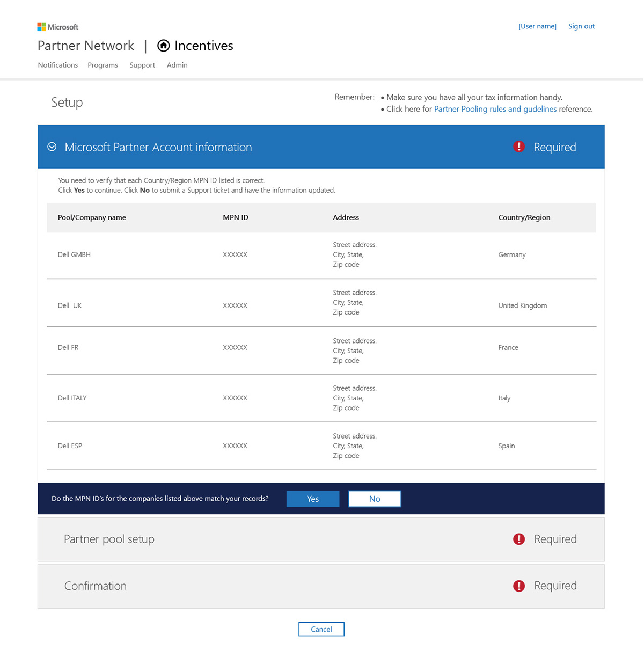Click the Partner pool setup alert icon
The height and width of the screenshot is (664, 644).
519,539
